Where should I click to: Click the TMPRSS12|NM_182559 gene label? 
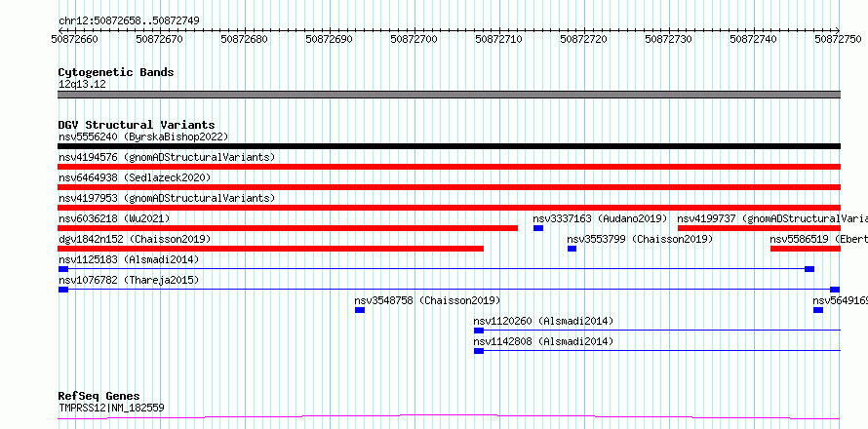(111, 409)
